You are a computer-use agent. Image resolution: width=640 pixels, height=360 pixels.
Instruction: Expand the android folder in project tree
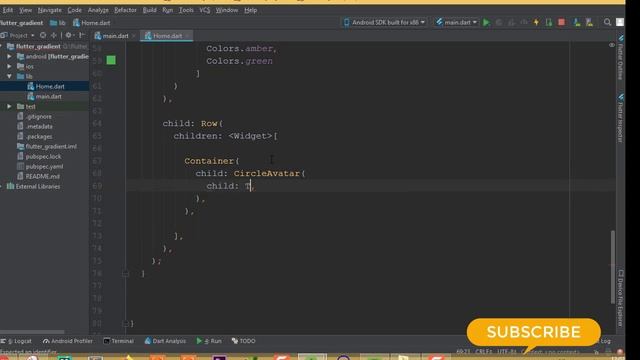(9, 56)
